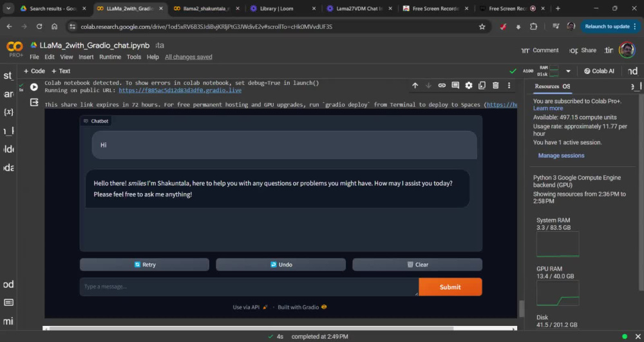Viewport: 644px width, 342px height.
Task: Click Relaunch to update button
Action: [x=611, y=26]
